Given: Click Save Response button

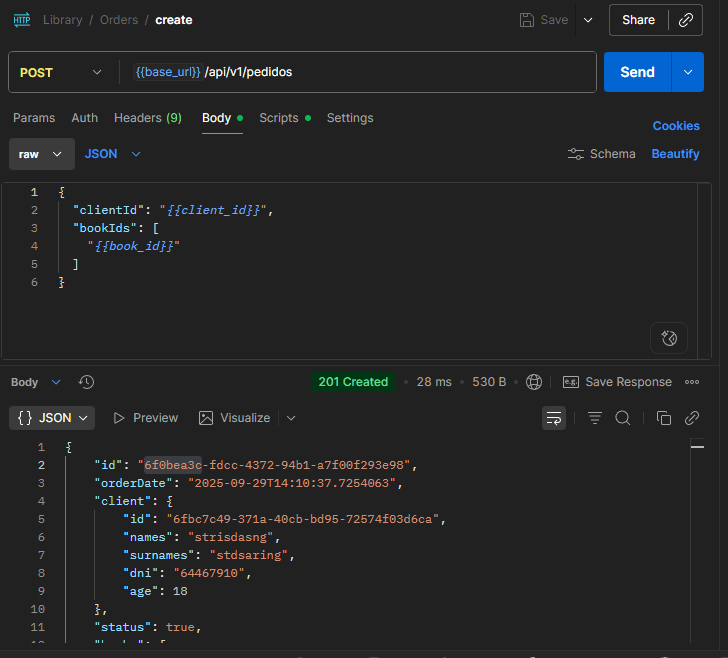Looking at the screenshot, I should 617,382.
